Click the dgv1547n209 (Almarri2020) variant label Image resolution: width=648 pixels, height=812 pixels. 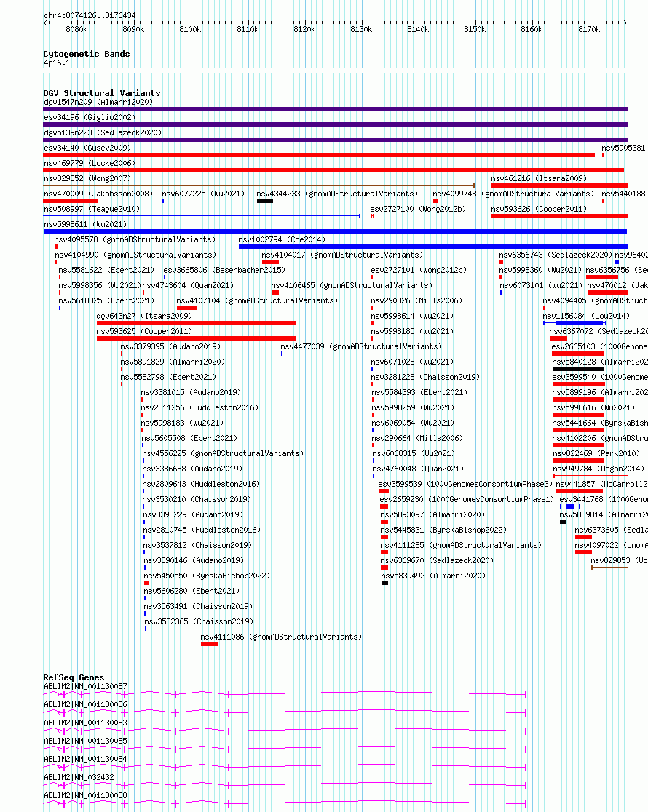[x=98, y=102]
